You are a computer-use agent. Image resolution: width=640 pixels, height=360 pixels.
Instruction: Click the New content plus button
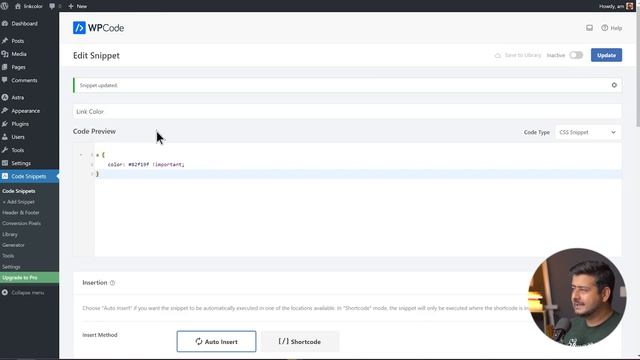[x=78, y=6]
